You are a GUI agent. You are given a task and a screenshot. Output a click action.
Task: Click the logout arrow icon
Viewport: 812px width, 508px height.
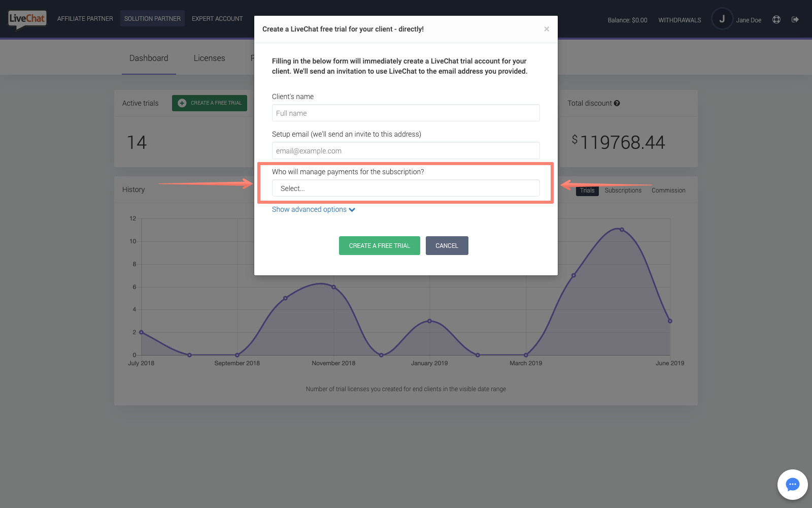tap(795, 19)
